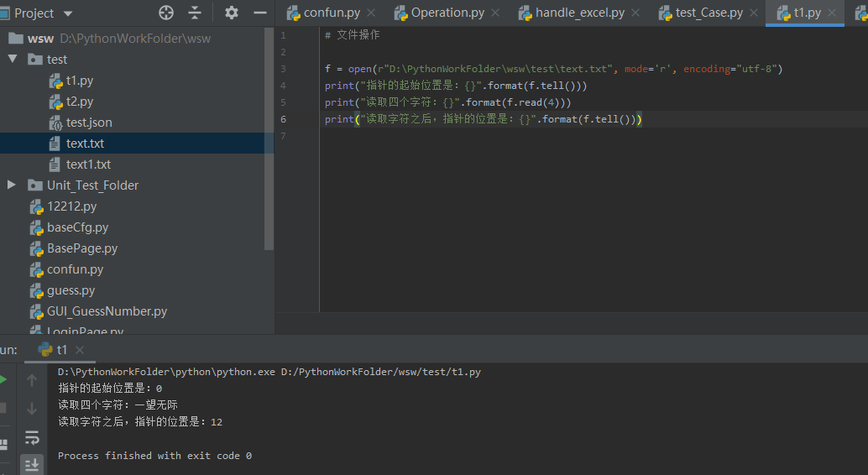Close the test_Case.py tab
Viewport: 868px width, 475px height.
click(754, 13)
